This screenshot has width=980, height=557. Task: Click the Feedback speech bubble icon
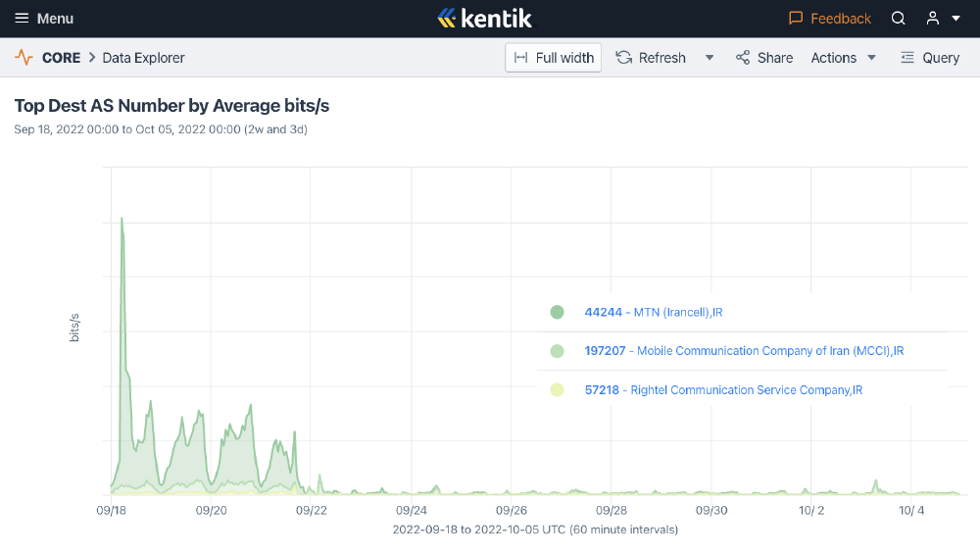point(796,19)
